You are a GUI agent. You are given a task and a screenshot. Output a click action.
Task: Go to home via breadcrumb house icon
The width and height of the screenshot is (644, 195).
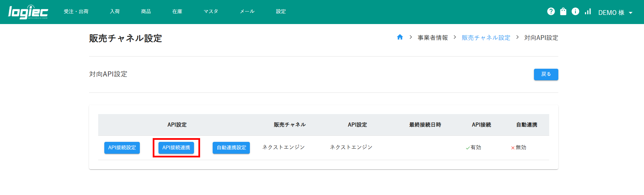400,37
